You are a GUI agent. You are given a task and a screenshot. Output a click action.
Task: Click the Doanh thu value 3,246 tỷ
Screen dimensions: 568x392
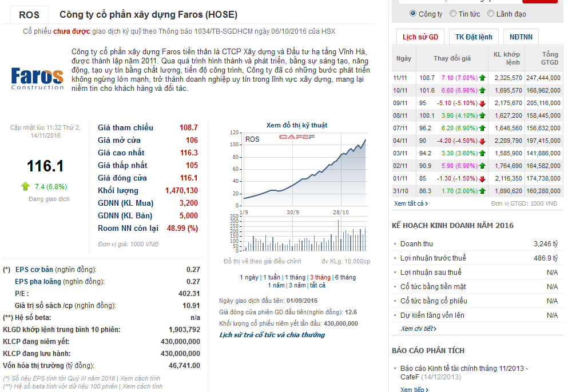(546, 243)
